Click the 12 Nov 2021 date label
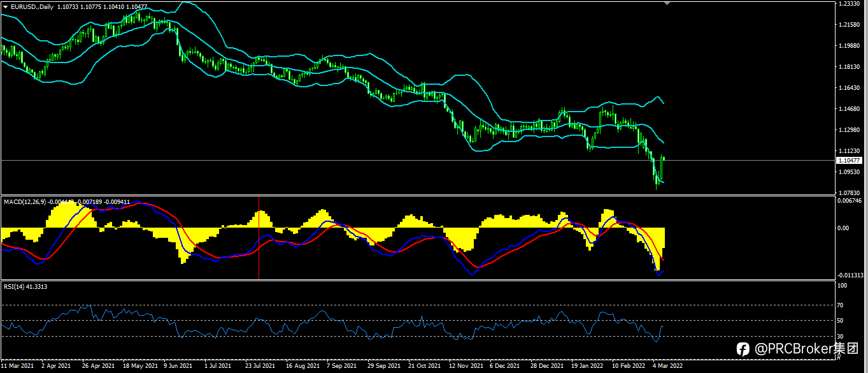868x373 pixels. coord(466,367)
